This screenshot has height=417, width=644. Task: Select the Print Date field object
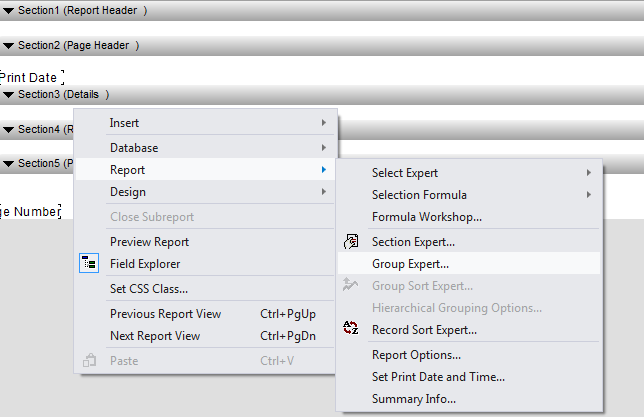click(32, 77)
